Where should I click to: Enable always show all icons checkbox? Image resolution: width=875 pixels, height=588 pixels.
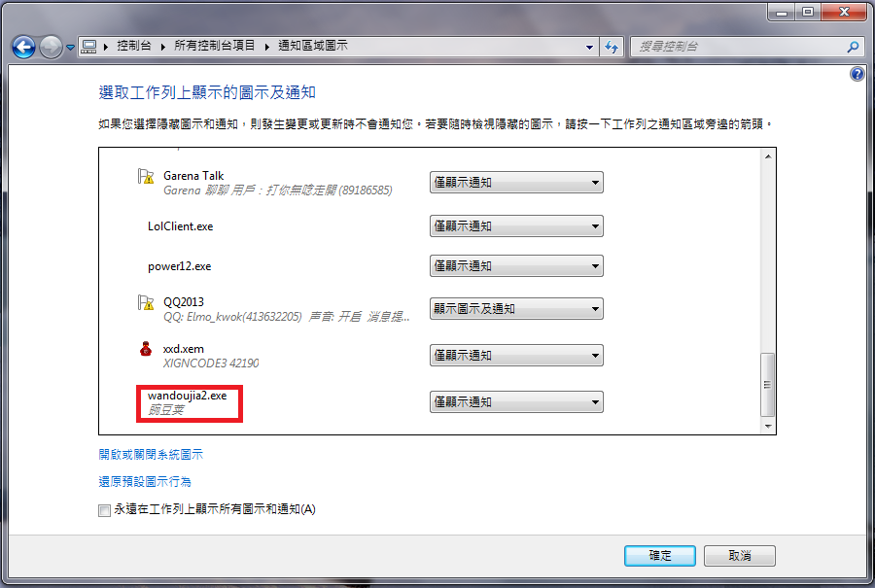tap(104, 510)
